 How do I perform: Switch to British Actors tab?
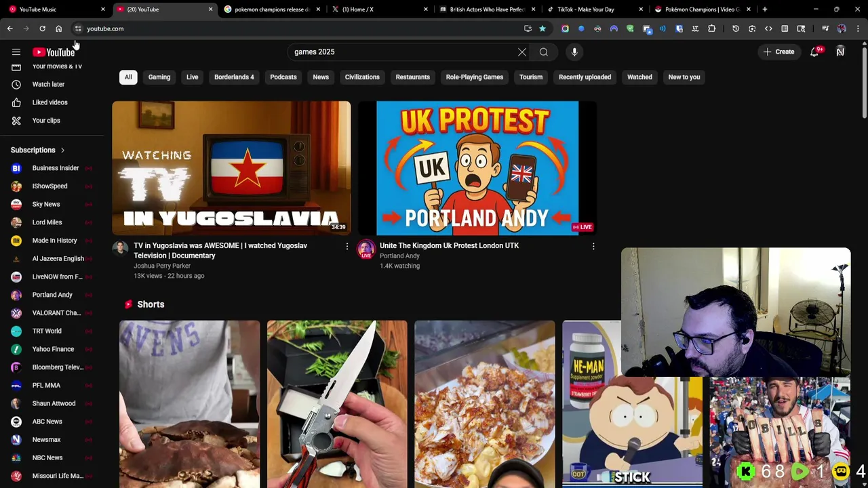click(486, 9)
